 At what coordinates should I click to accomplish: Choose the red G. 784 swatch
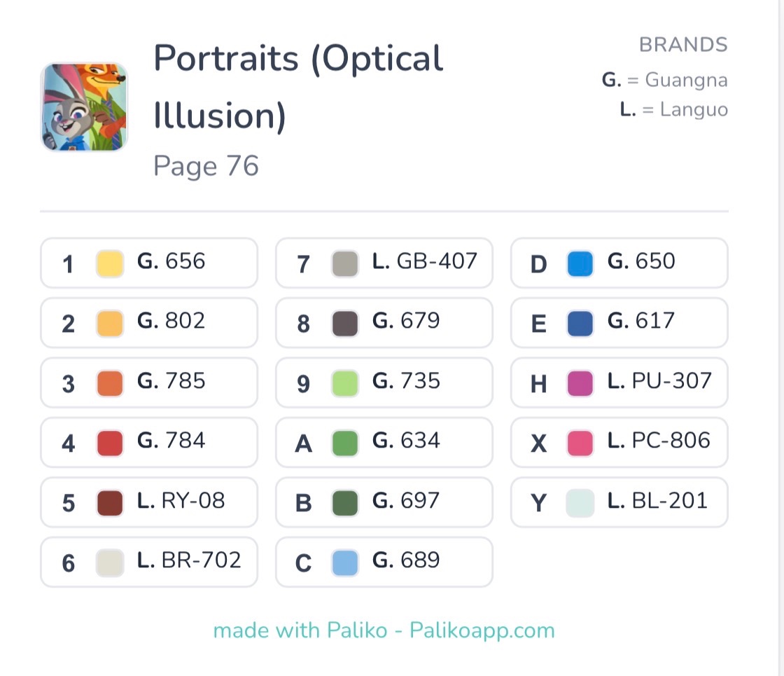109,443
